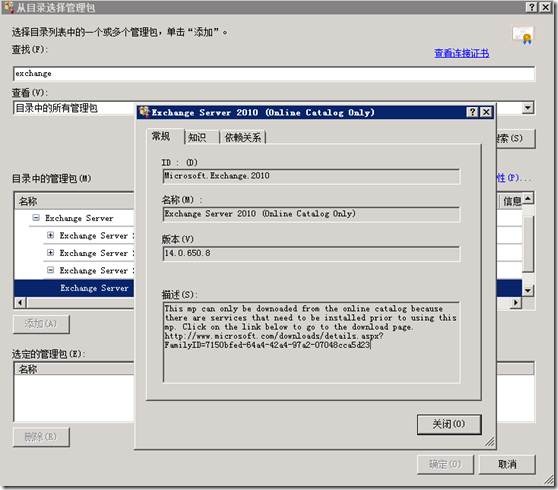Click the 名称 column header in the catalog list
The image size is (558, 490).
point(74,201)
